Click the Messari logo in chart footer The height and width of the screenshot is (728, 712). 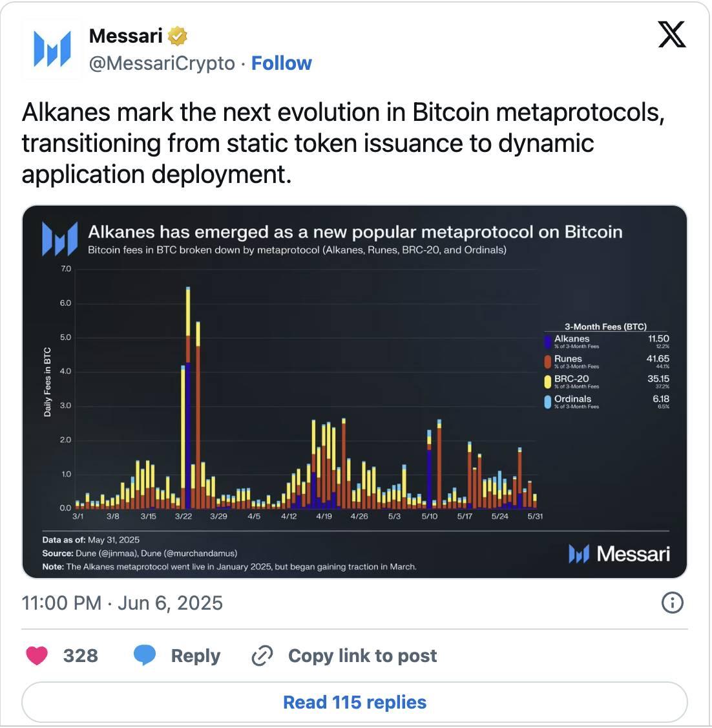pyautogui.click(x=619, y=554)
